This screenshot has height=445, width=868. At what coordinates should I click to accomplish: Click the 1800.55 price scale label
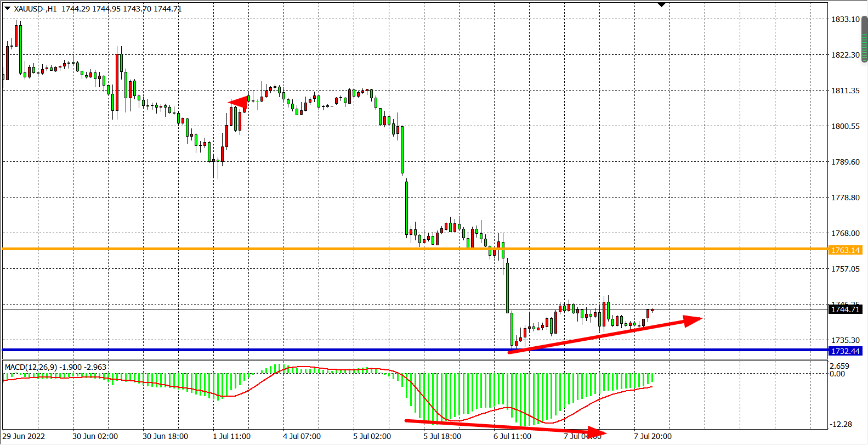pyautogui.click(x=845, y=126)
